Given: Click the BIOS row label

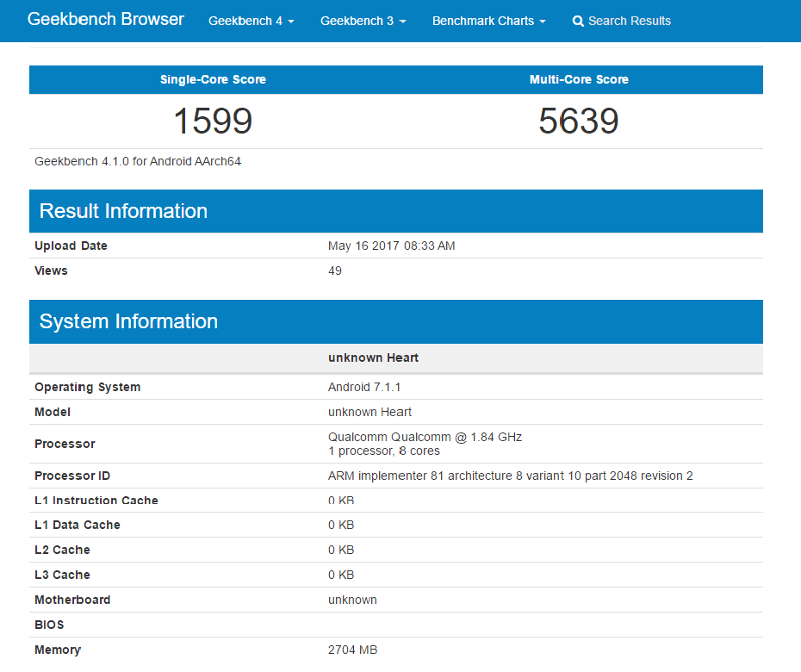Looking at the screenshot, I should click(x=50, y=625).
